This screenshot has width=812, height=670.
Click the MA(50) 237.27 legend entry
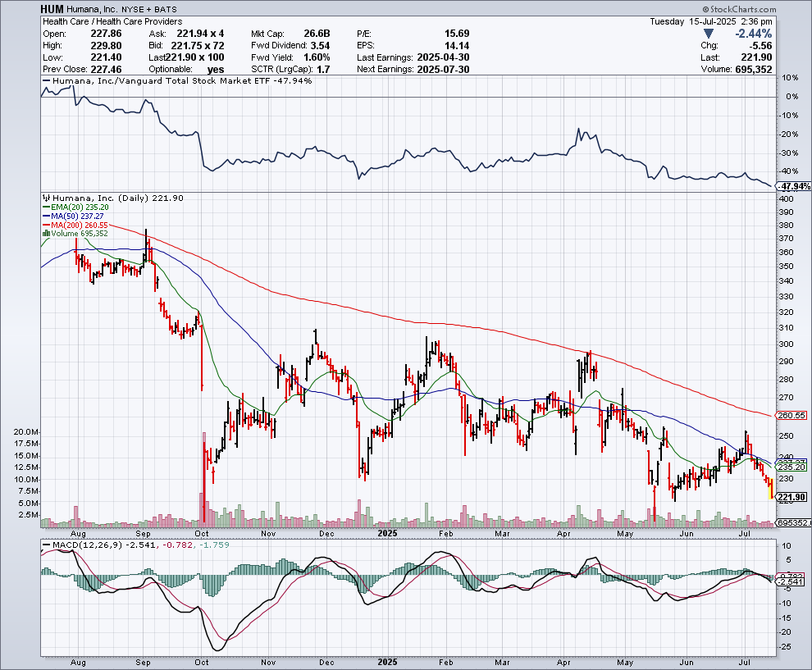(73, 216)
